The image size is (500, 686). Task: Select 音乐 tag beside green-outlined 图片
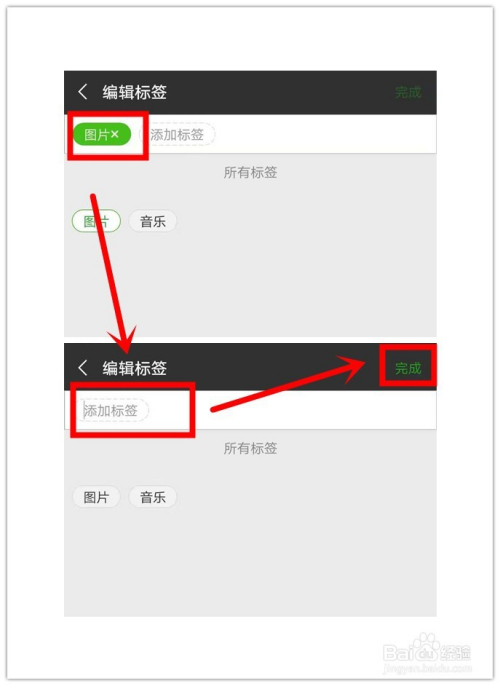[153, 221]
